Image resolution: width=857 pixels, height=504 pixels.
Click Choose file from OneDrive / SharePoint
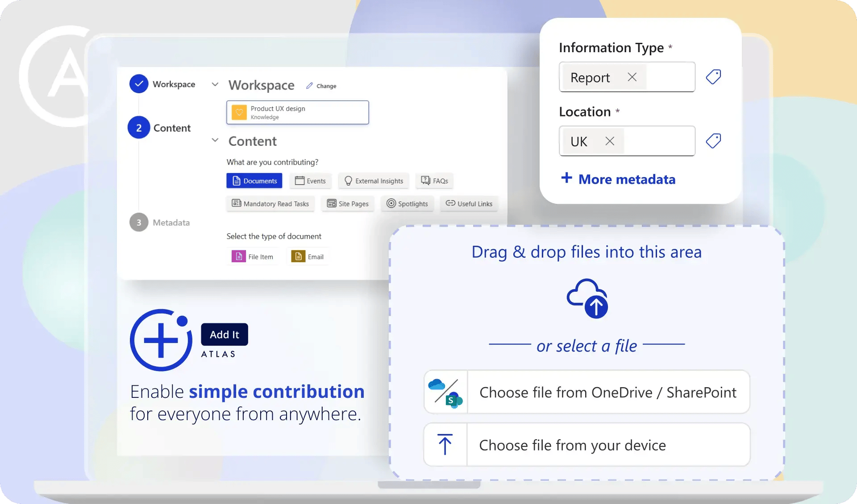click(587, 392)
